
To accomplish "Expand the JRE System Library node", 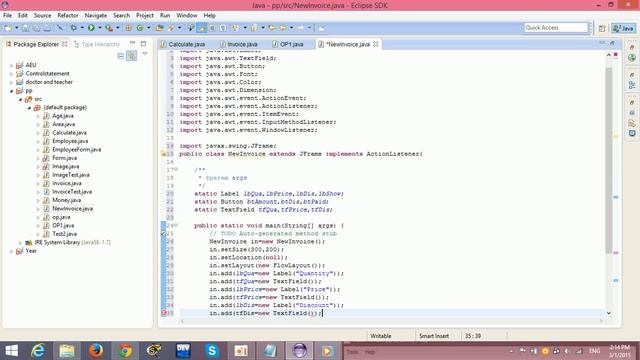I will (20, 242).
